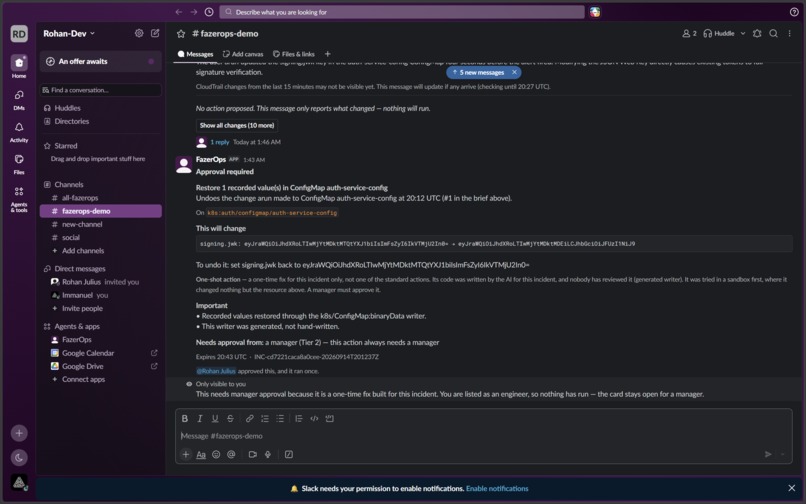Click the plus create button in rail
806x504 pixels.
coord(19,433)
